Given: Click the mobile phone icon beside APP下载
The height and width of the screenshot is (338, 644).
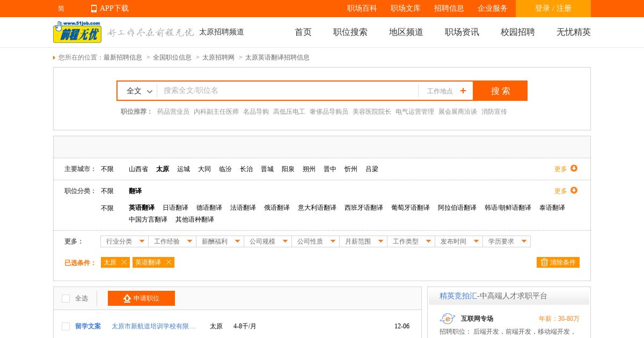Looking at the screenshot, I should point(94,9).
